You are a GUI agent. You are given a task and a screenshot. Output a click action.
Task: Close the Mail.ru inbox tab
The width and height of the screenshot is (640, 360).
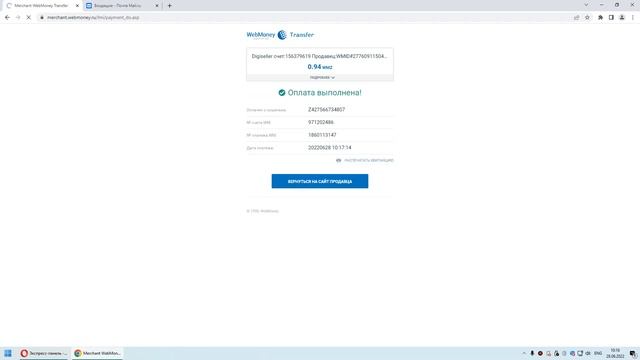click(x=157, y=6)
